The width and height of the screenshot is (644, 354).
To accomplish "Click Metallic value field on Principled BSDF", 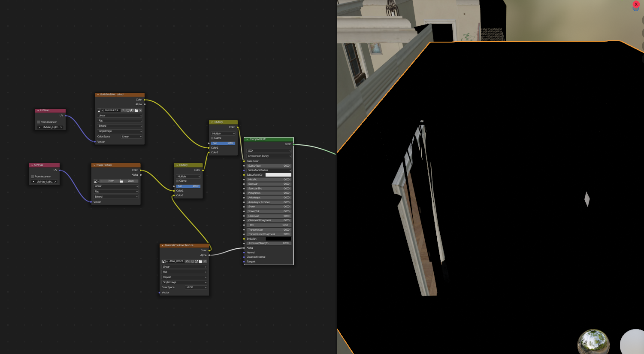I will [x=269, y=180].
